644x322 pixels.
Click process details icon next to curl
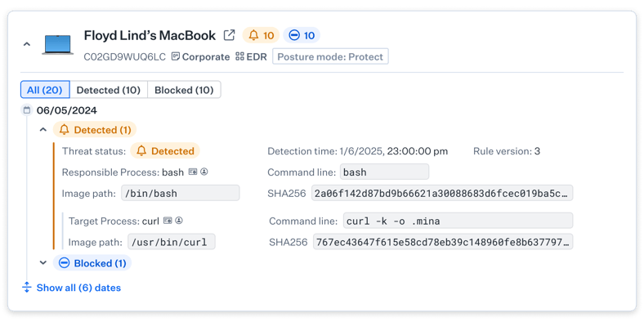coord(168,221)
